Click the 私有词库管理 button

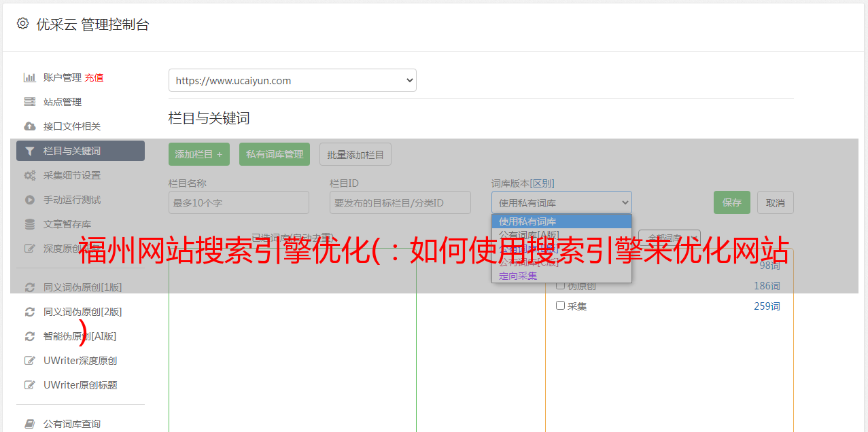click(275, 154)
